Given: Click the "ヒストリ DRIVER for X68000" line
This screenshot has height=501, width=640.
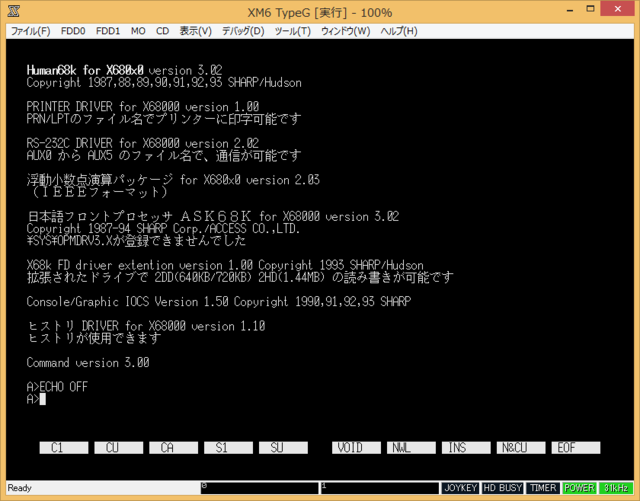Looking at the screenshot, I should pos(147,326).
